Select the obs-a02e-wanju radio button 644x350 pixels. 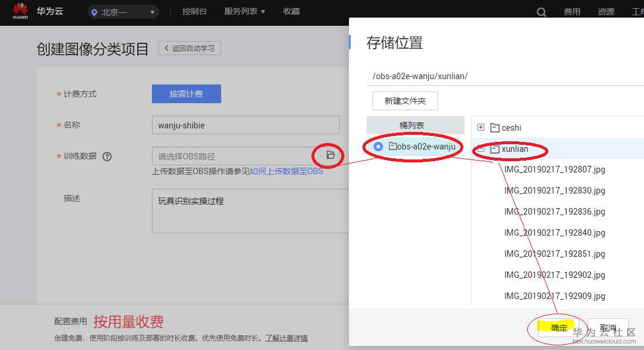[x=377, y=147]
